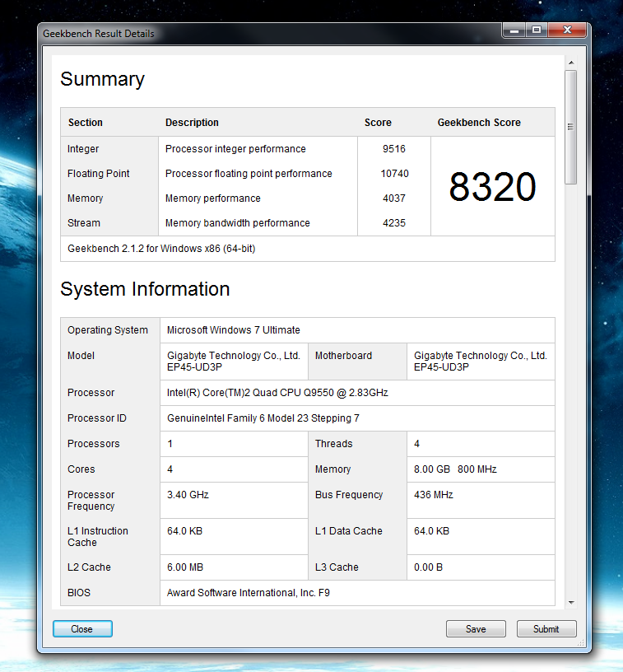Click BIOS value 'Award Software International, Inc. F9'
Viewport: 623px width, 672px height.
[x=249, y=593]
